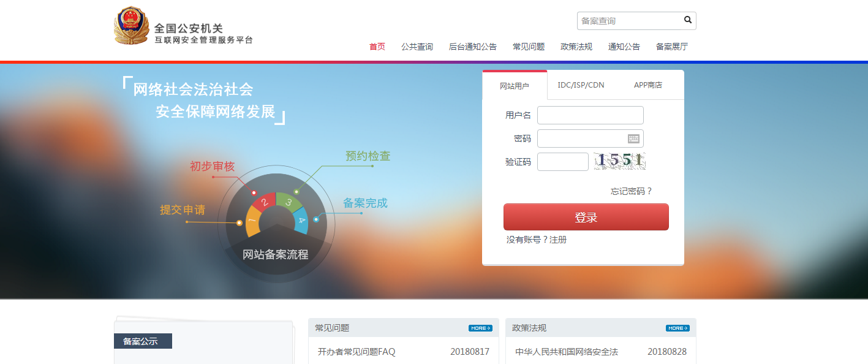Switch to the IDC/ISP/CDN tab
Viewport: 868px width, 364px height.
coord(581,85)
